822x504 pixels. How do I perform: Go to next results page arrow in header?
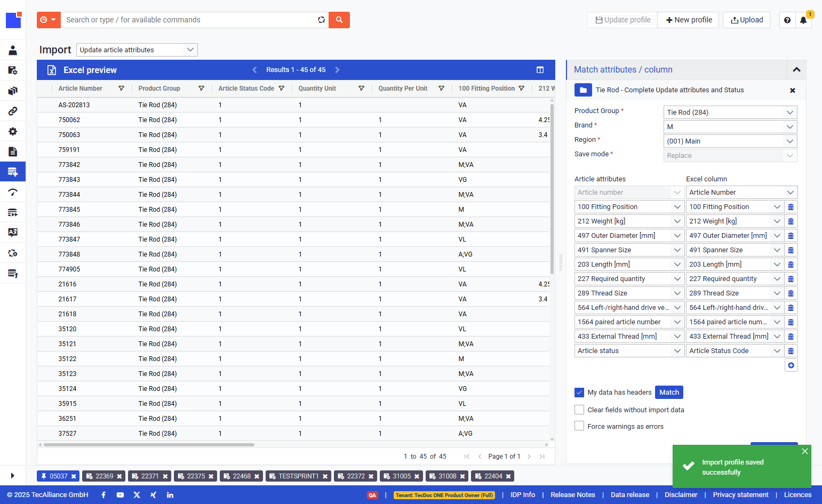pyautogui.click(x=337, y=70)
